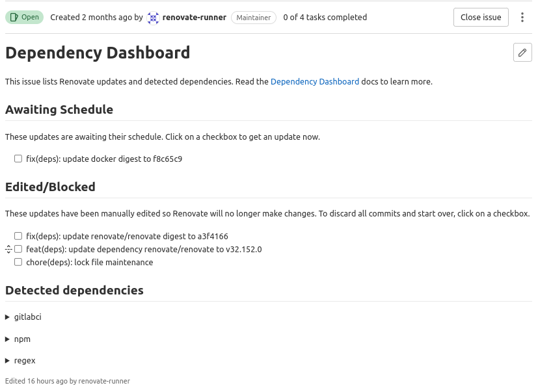Click the Maintainer role badge

pos(253,18)
